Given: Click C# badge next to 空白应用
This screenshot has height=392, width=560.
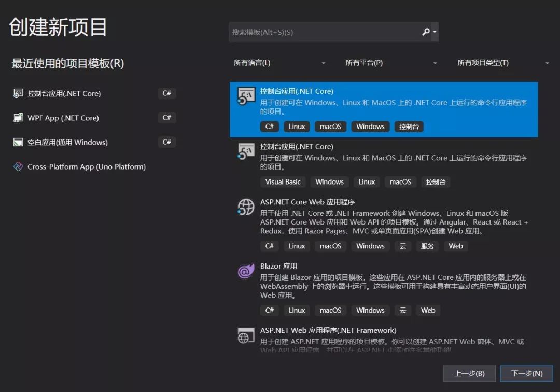Looking at the screenshot, I should [x=167, y=142].
